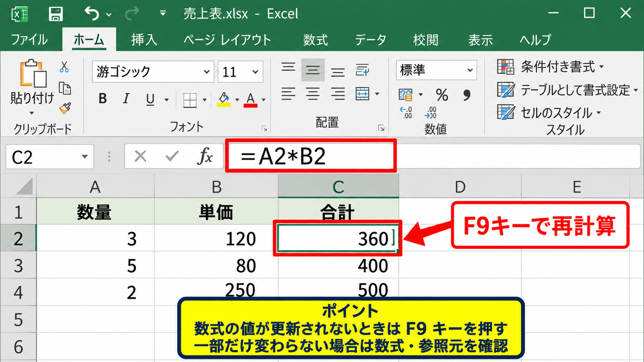This screenshot has width=644, height=362.
Task: Paste using the 貼り付け clipboard icon
Action: (33, 74)
